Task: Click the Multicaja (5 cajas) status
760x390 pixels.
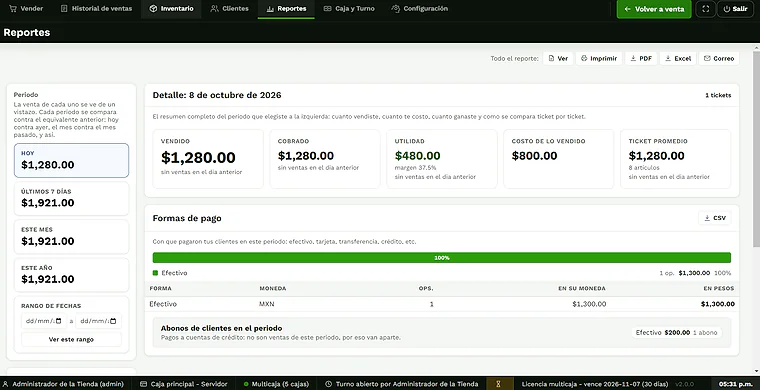Action: click(x=276, y=384)
